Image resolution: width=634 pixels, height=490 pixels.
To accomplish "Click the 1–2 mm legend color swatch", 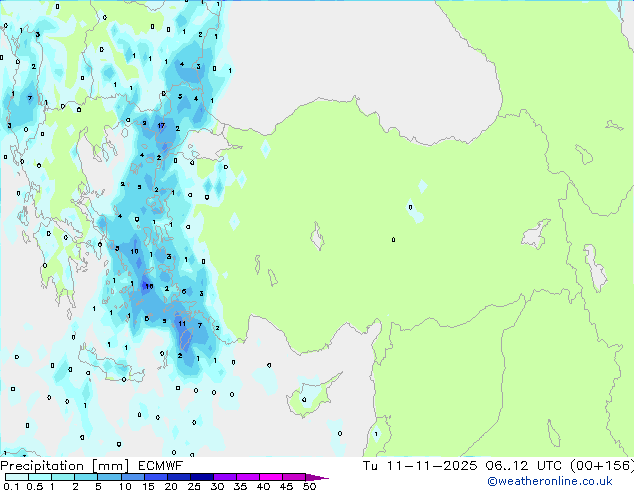I will pos(63,477).
